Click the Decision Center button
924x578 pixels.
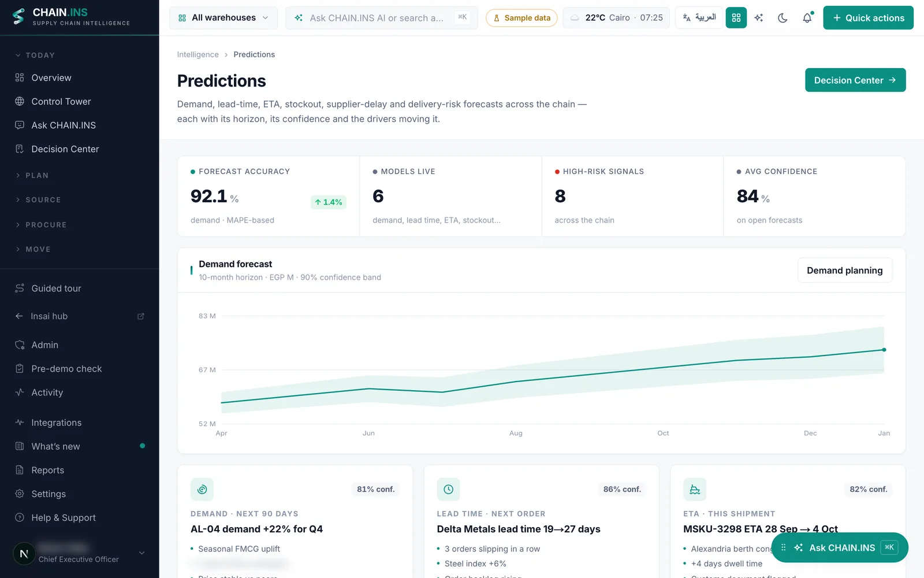click(x=855, y=80)
